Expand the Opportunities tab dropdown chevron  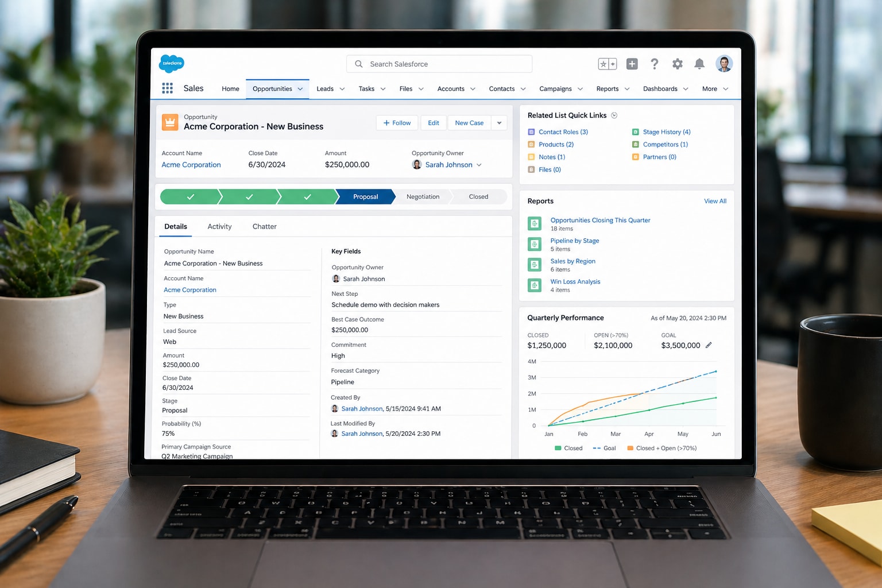click(x=300, y=89)
